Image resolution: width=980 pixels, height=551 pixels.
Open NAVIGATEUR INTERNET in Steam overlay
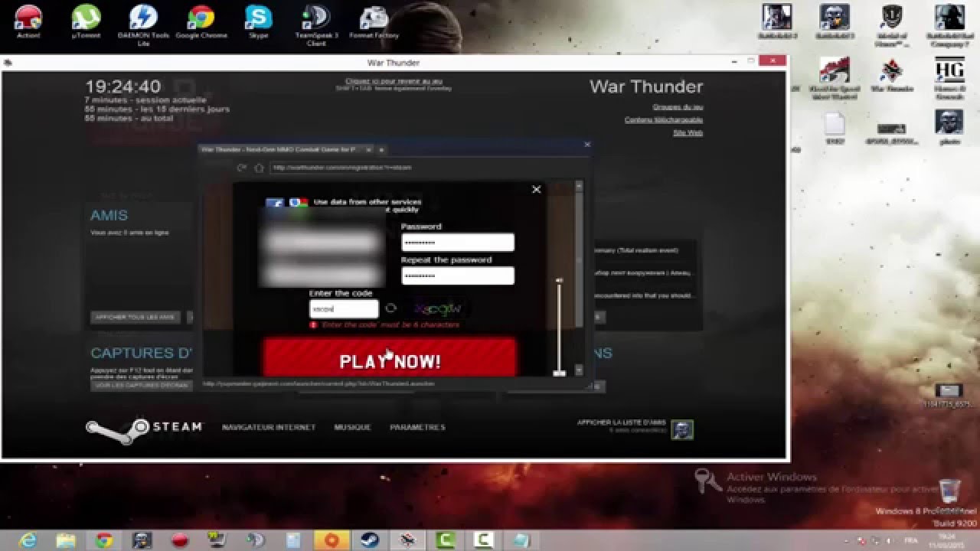(269, 427)
